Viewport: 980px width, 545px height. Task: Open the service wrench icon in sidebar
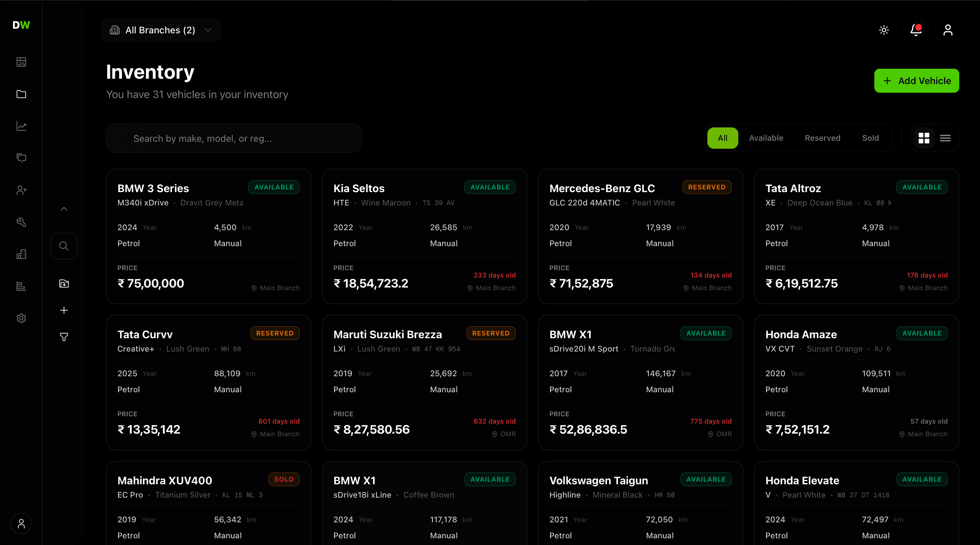pos(21,222)
